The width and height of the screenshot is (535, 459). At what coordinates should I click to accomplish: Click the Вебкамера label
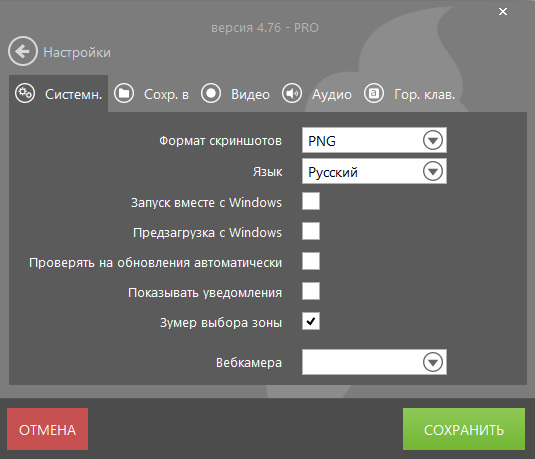point(249,362)
